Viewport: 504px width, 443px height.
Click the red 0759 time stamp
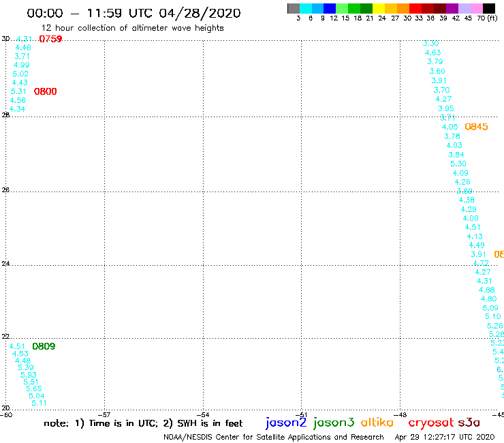(50, 39)
